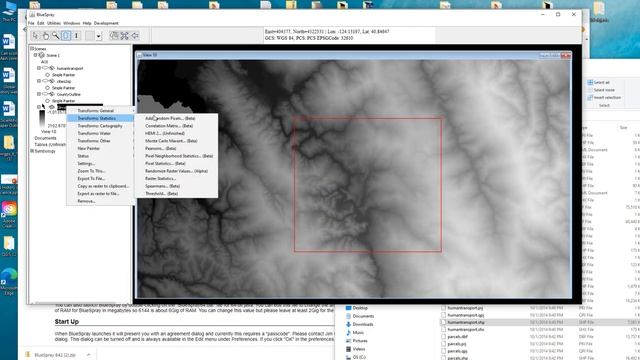Image resolution: width=640 pixels, height=360 pixels.
Task: Open the This PC desktop icon
Action: [9, 11]
